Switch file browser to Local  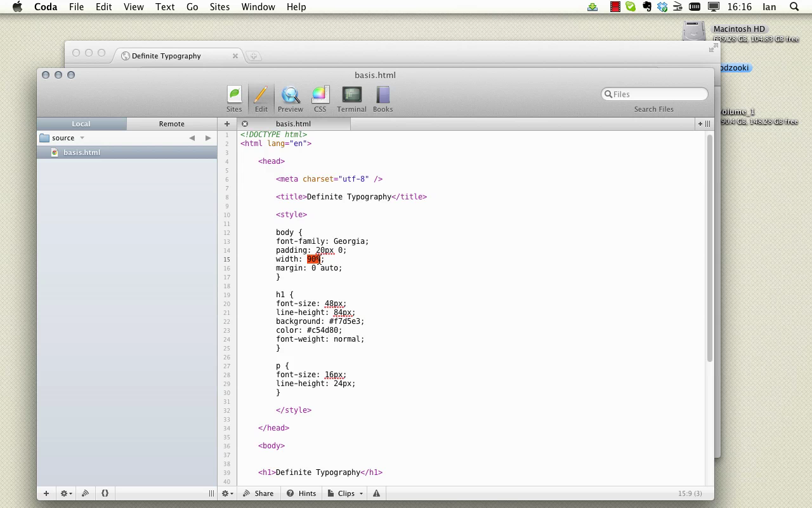[x=81, y=124]
